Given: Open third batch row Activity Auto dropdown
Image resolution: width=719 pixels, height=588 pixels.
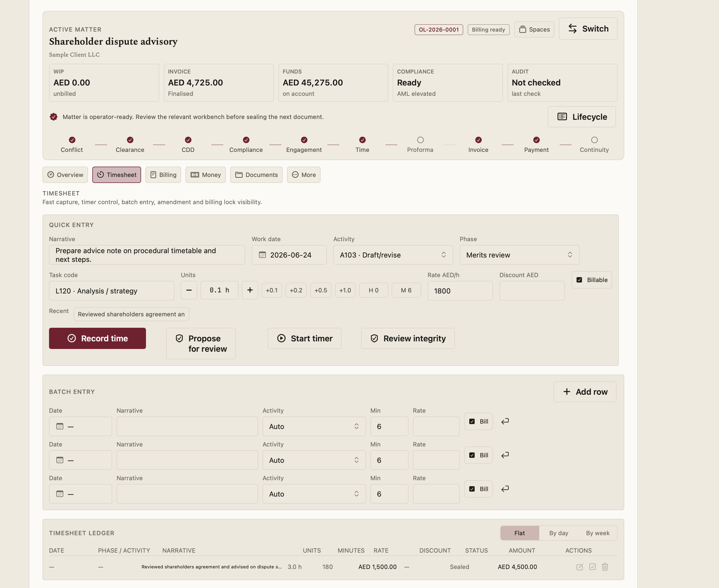Looking at the screenshot, I should click(314, 494).
